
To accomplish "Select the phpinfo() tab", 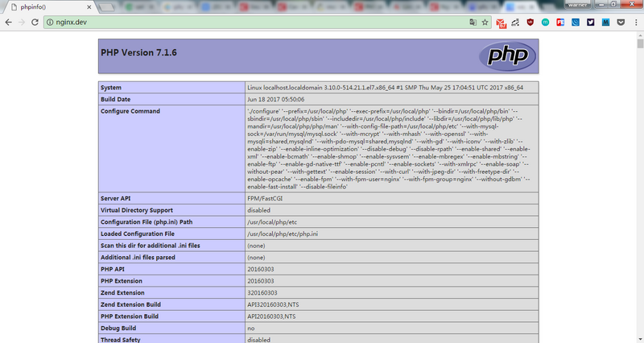I will [x=48, y=7].
